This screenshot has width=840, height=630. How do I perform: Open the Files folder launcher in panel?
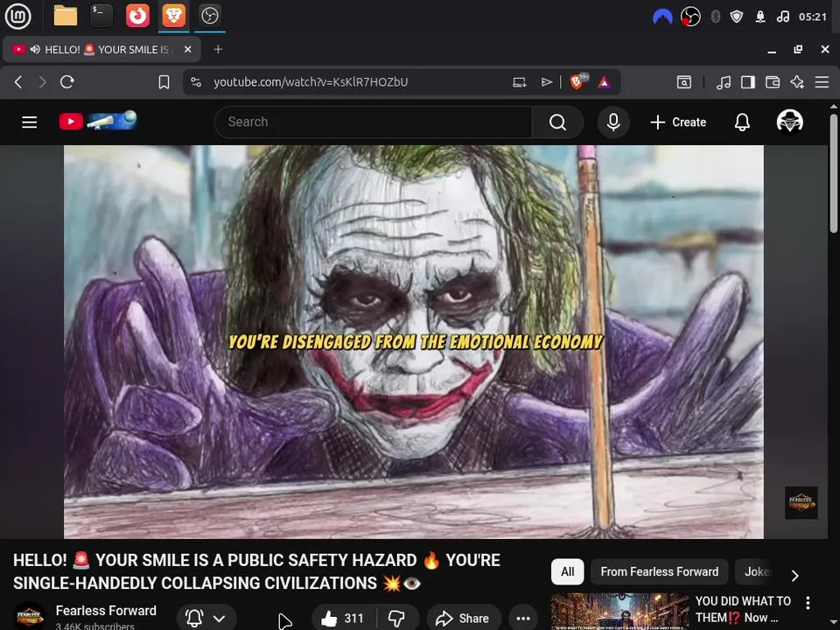tap(66, 16)
